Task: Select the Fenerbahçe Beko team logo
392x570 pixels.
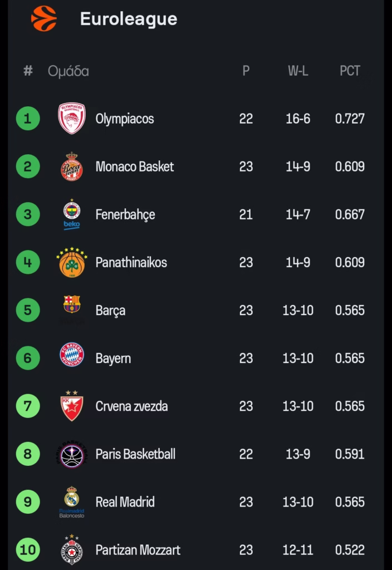Action: pos(72,214)
